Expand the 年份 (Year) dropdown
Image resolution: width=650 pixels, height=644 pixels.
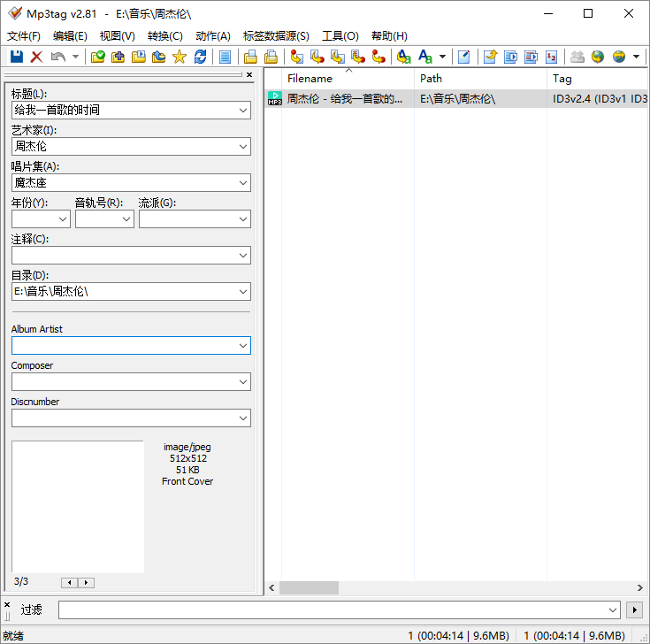pyautogui.click(x=63, y=219)
